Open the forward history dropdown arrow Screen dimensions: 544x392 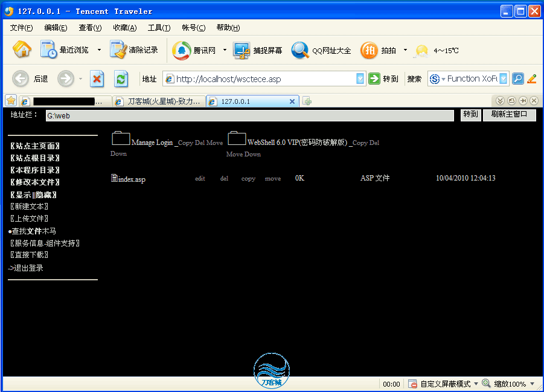[80, 79]
